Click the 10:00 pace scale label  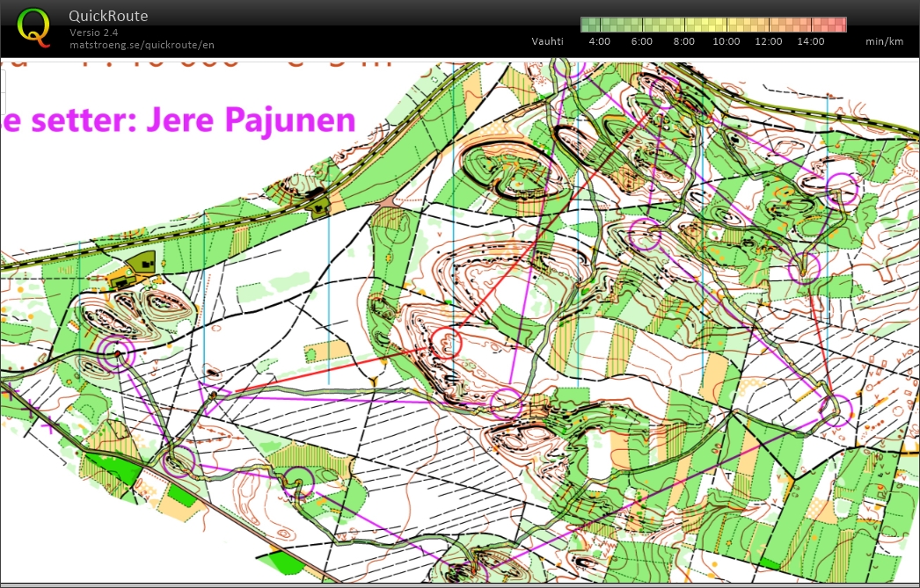point(726,41)
